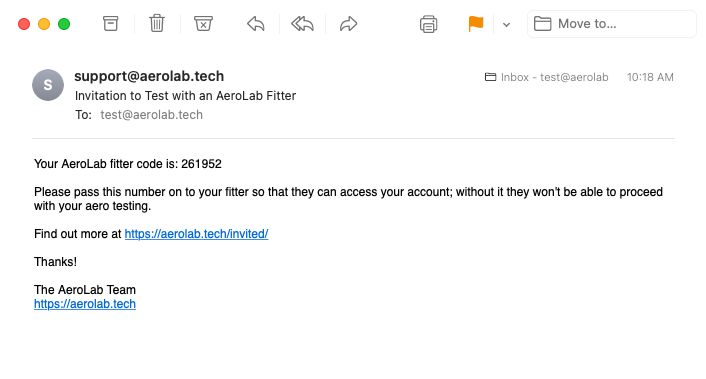706x379 pixels.
Task: Forward this email using forward arrow
Action: coord(348,23)
